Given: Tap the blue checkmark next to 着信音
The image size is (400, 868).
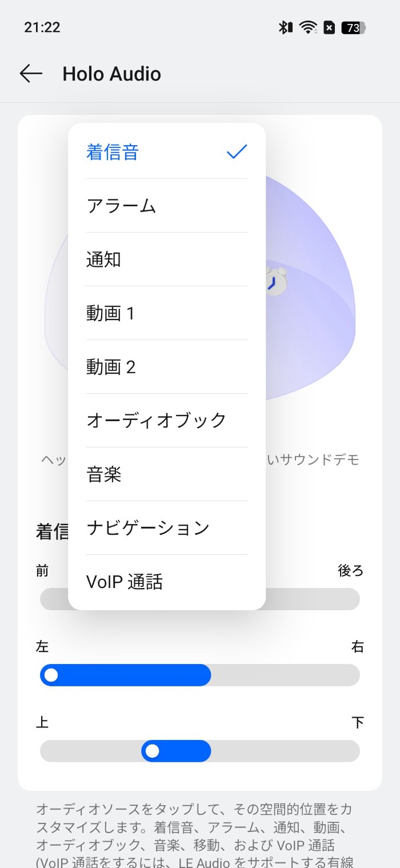Looking at the screenshot, I should (237, 152).
